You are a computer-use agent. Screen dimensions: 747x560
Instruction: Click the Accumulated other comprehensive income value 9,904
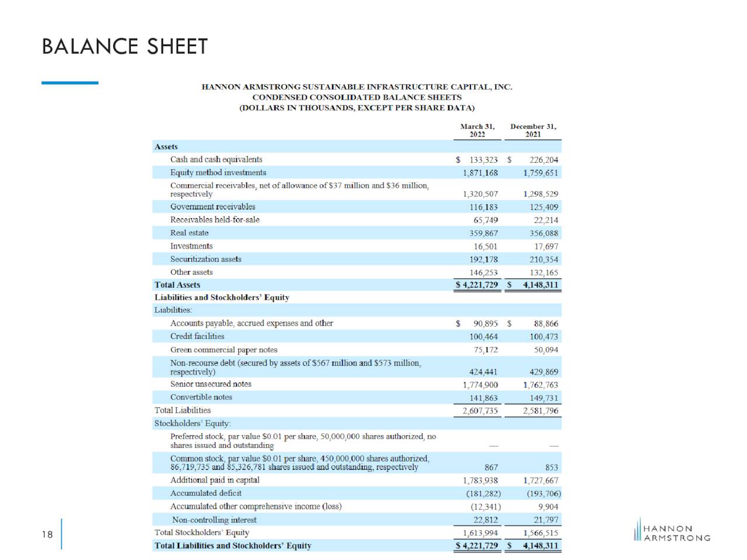click(548, 507)
